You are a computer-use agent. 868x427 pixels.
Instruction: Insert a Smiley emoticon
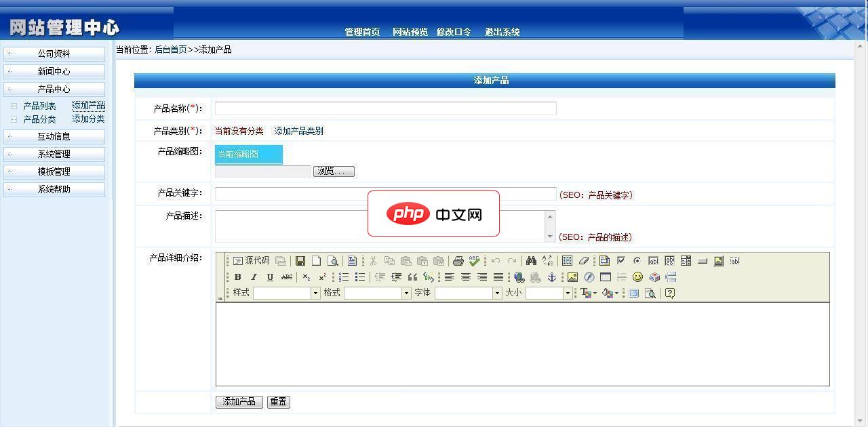pyautogui.click(x=637, y=277)
